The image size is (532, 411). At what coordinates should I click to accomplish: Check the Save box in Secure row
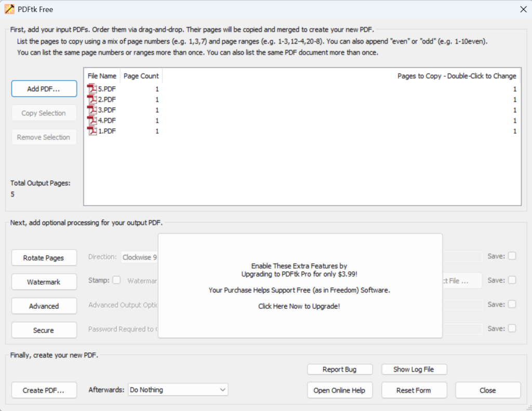coord(512,328)
